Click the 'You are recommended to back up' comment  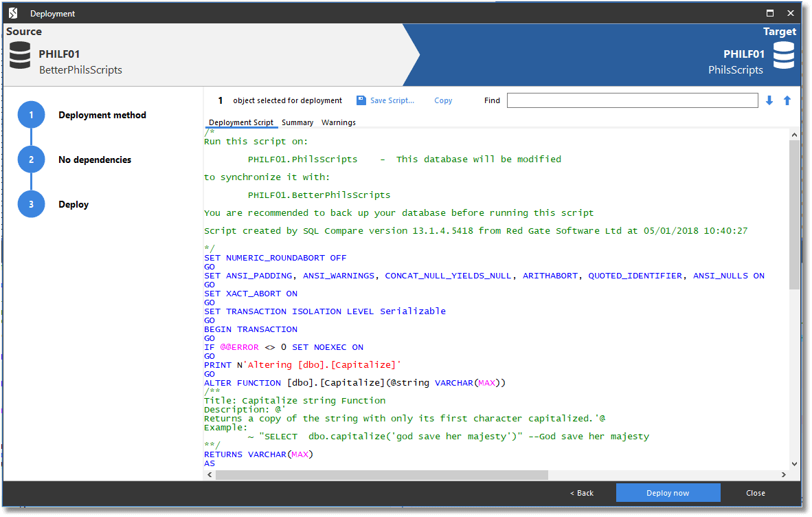(398, 213)
